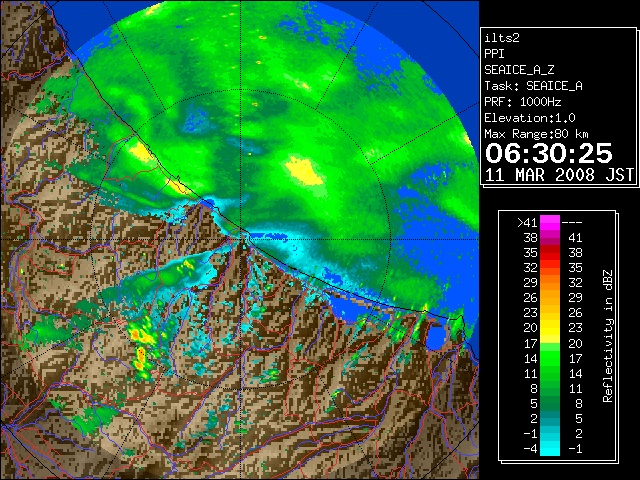Click the red 35-38 dBZ legend swatch
Image resolution: width=640 pixels, height=480 pixels.
point(550,252)
